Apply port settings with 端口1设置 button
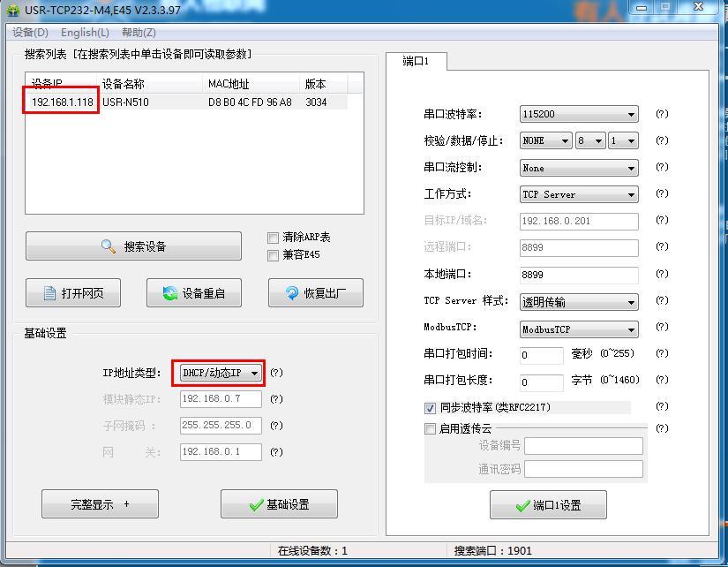 (547, 505)
